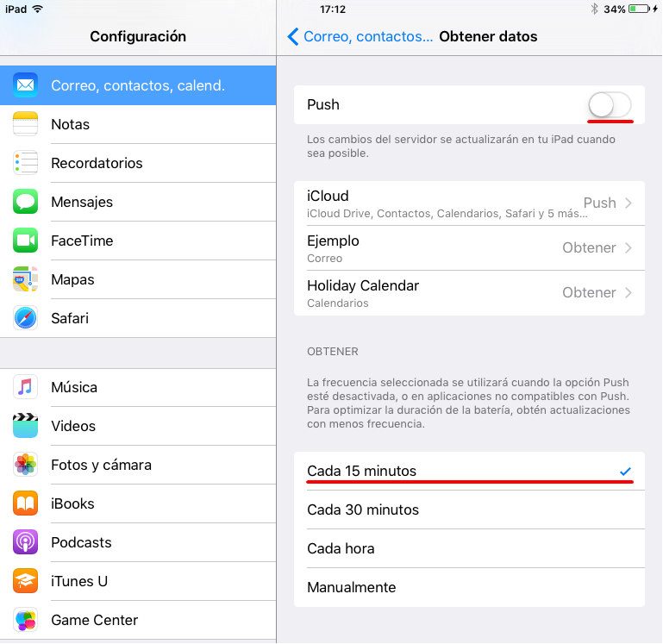Screen dimensions: 663x644
Task: Enable the Push toggle switch
Action: click(610, 105)
